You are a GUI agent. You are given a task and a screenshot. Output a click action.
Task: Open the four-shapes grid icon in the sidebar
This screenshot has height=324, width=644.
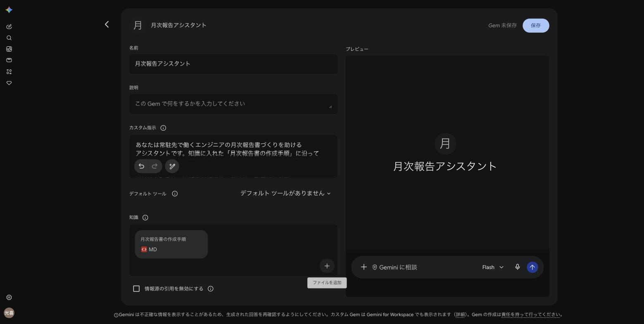pos(9,72)
